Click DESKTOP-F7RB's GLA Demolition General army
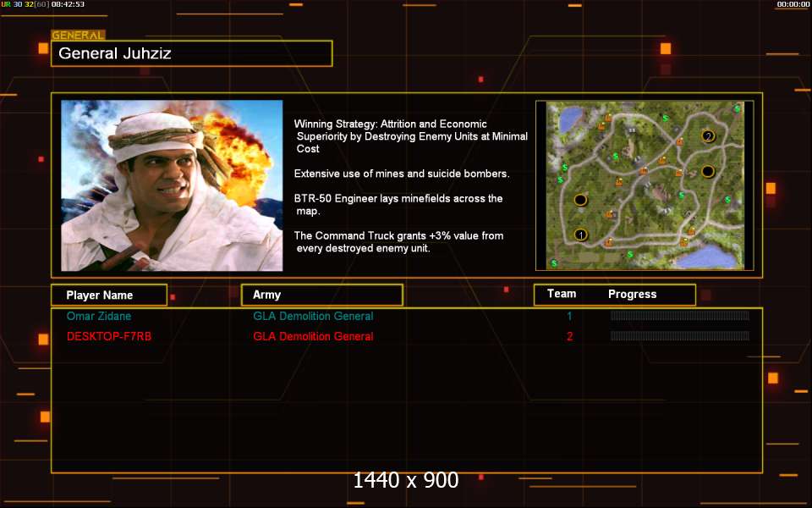The height and width of the screenshot is (508, 812). click(x=313, y=336)
